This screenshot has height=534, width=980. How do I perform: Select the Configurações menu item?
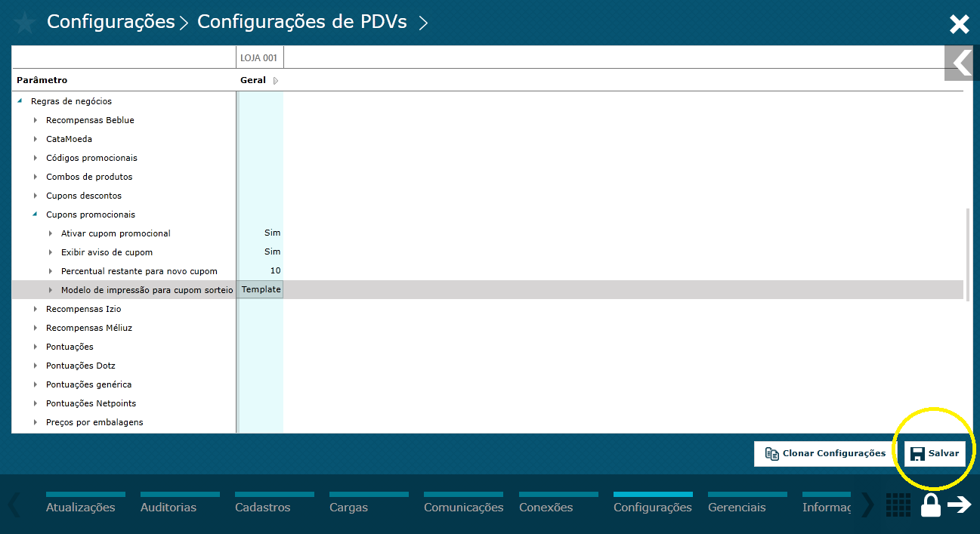[x=652, y=507]
